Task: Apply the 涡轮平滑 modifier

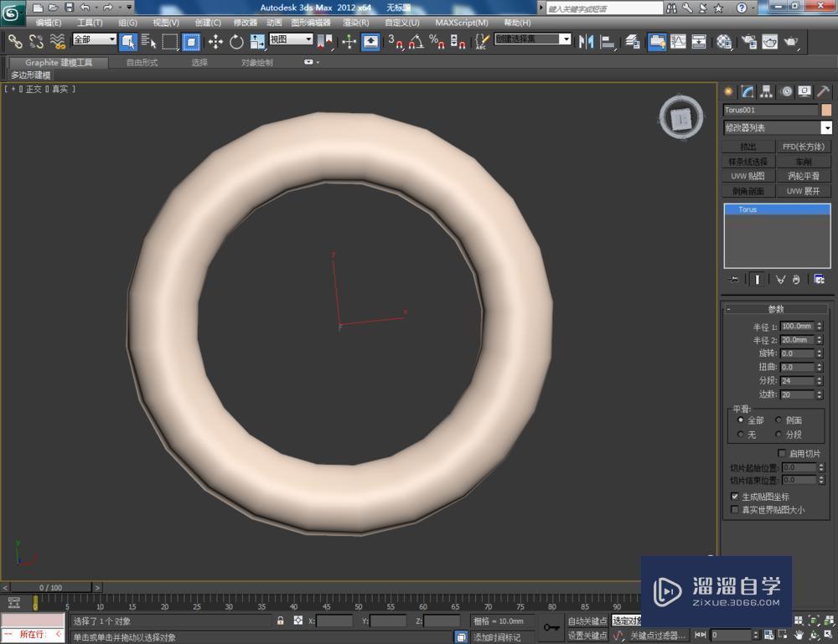Action: (x=804, y=176)
